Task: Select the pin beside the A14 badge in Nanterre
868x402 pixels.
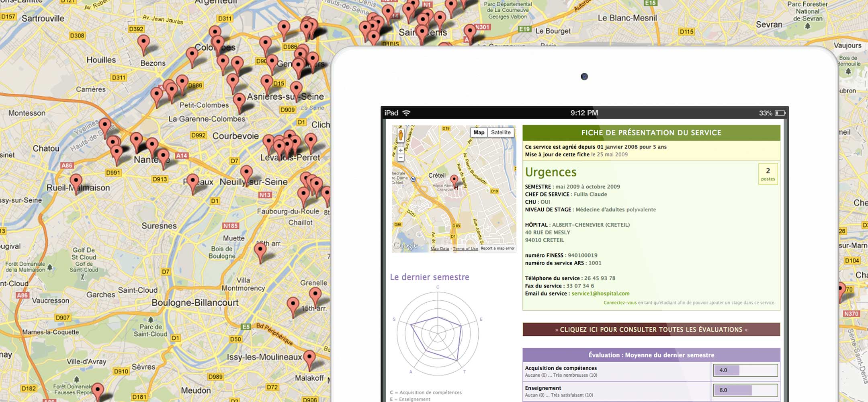Action: tap(163, 159)
